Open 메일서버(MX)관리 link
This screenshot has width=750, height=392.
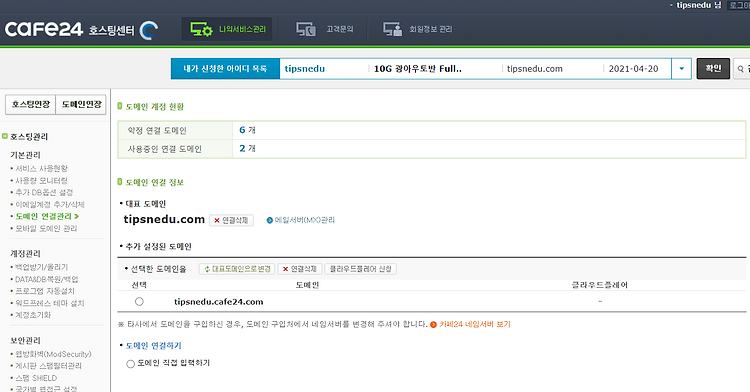coord(304,220)
